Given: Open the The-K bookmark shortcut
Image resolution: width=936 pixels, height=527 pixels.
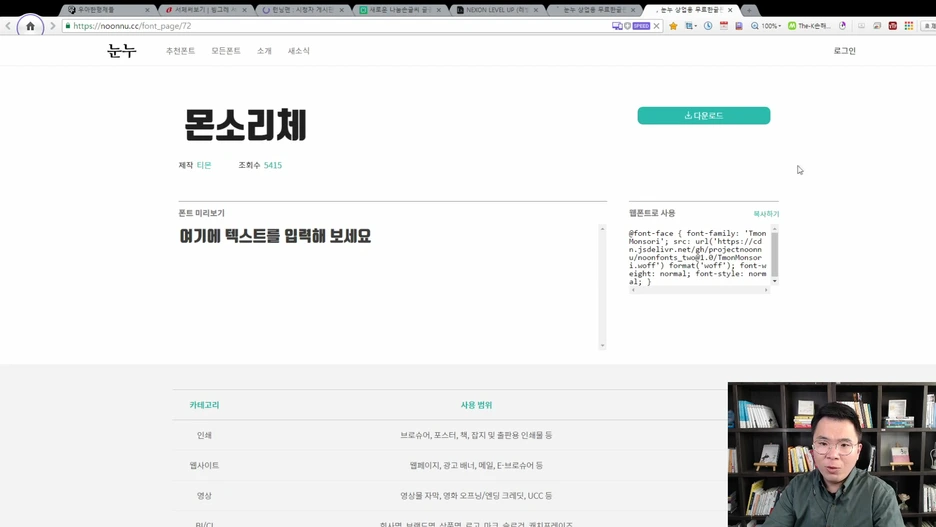Looking at the screenshot, I should click(x=809, y=26).
